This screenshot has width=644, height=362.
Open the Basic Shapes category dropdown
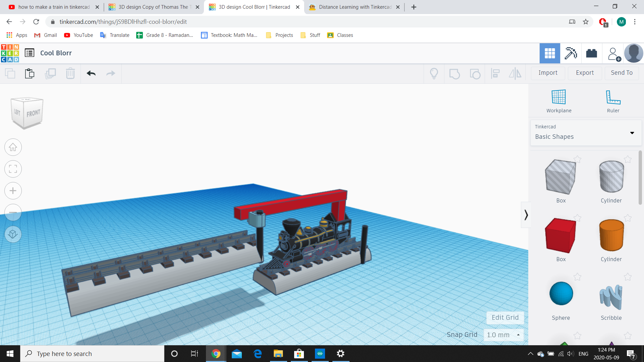point(586,132)
